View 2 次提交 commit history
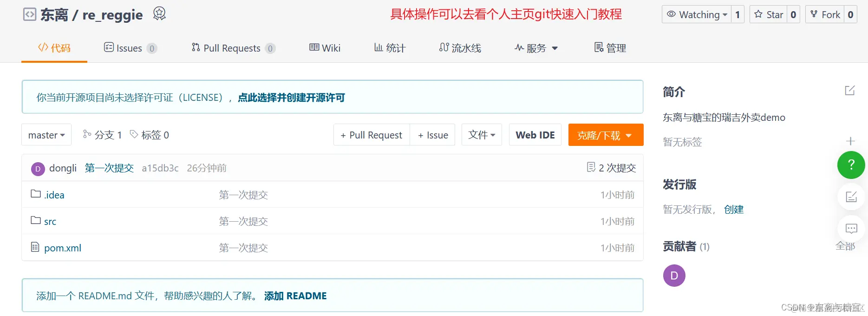 pyautogui.click(x=611, y=168)
